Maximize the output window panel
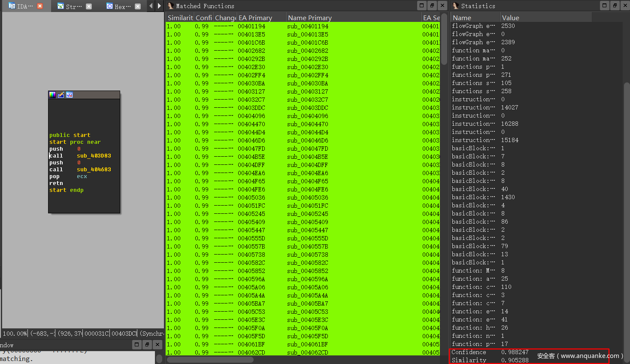 [136, 345]
